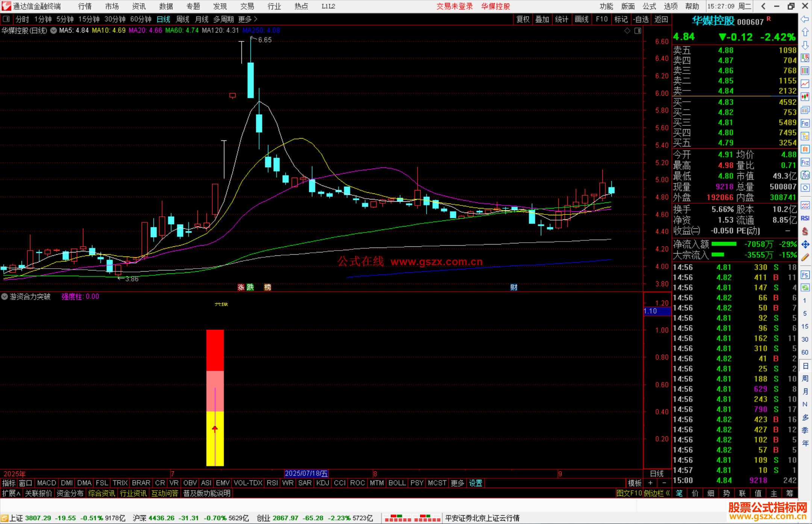Open the 选项 menu

pos(671,6)
